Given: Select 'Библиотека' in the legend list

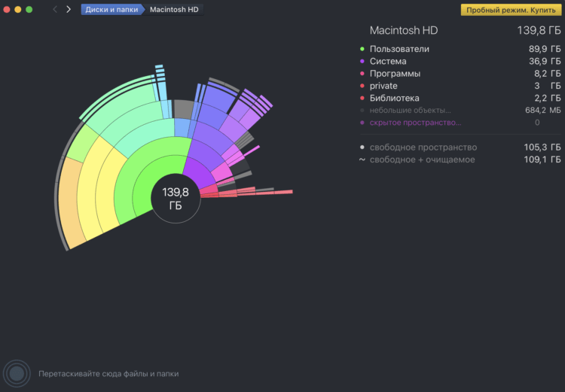Looking at the screenshot, I should (460, 98).
